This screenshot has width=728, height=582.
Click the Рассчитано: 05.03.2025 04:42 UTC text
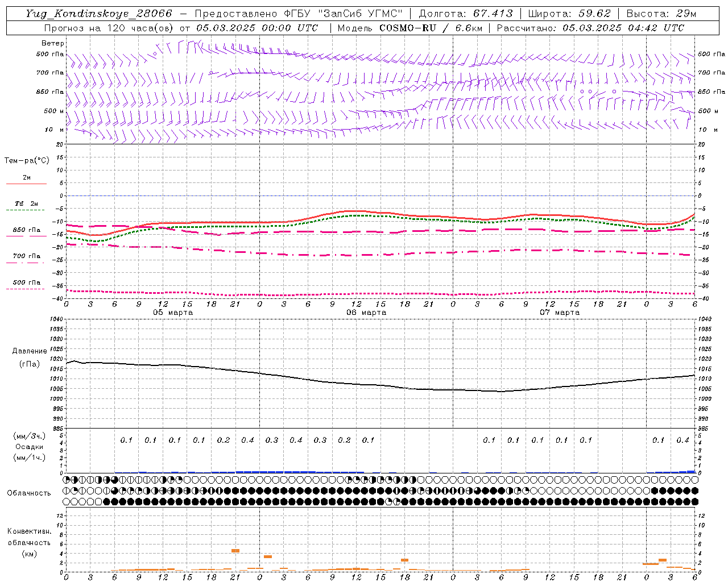pyautogui.click(x=590, y=28)
